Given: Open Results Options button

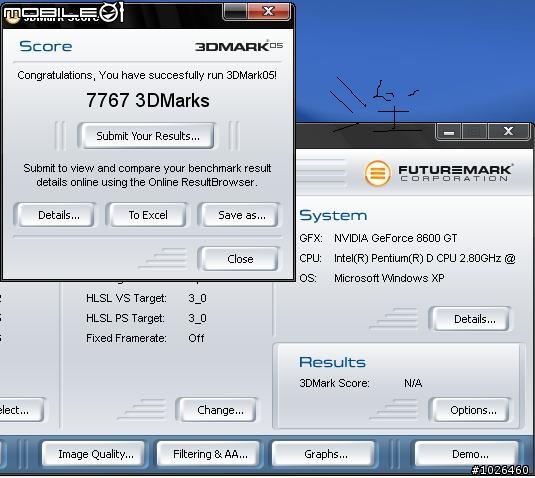Looking at the screenshot, I should (x=472, y=409).
